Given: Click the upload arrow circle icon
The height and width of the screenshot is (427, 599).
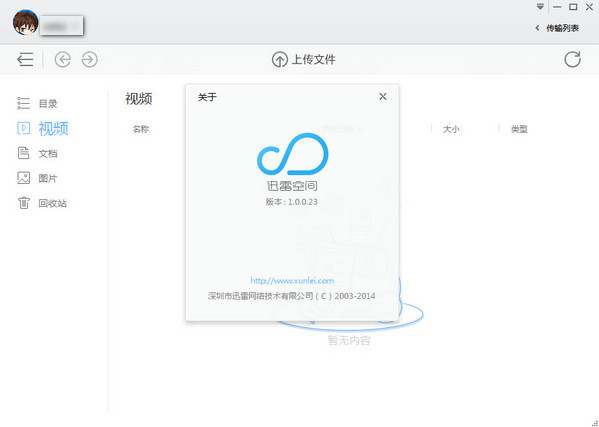Looking at the screenshot, I should click(280, 60).
